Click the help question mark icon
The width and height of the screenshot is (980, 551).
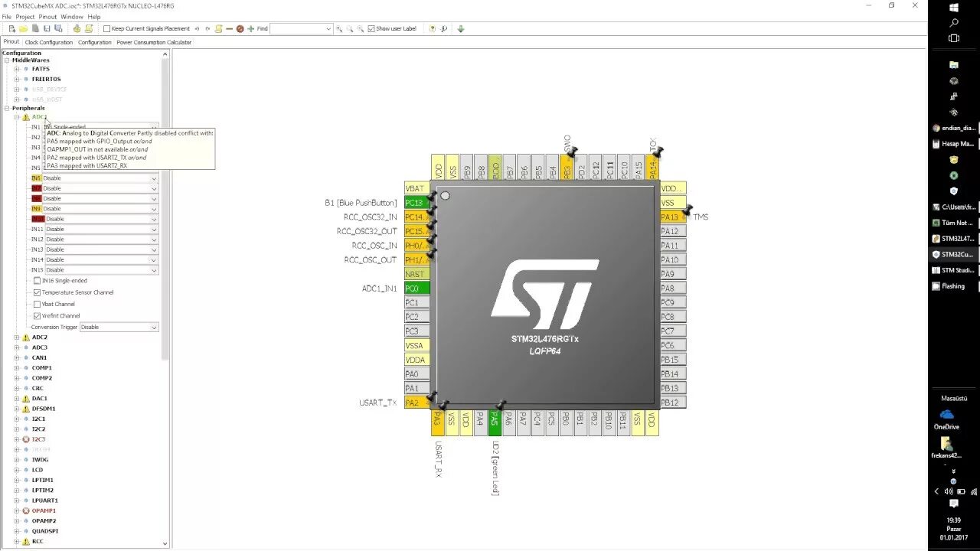tap(433, 28)
